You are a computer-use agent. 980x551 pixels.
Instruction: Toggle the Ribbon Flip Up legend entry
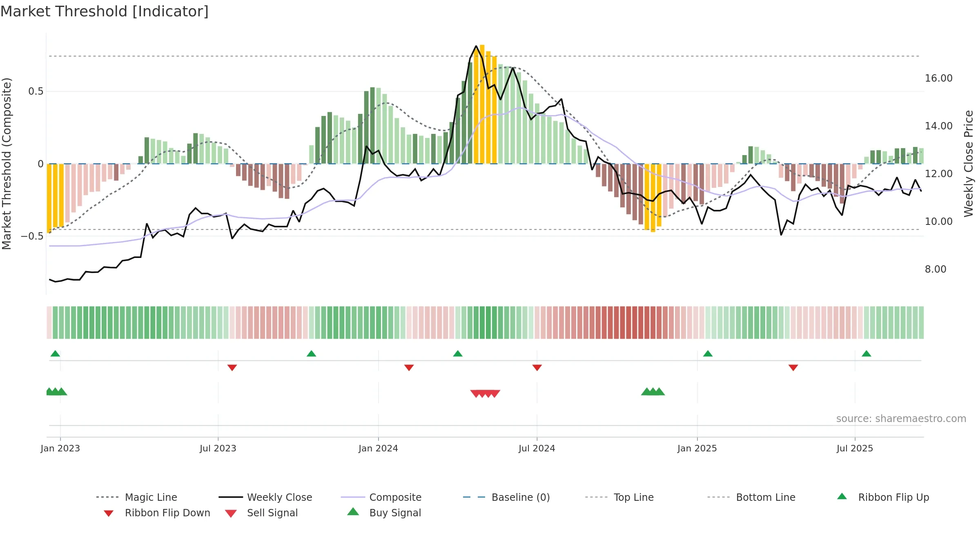(883, 497)
